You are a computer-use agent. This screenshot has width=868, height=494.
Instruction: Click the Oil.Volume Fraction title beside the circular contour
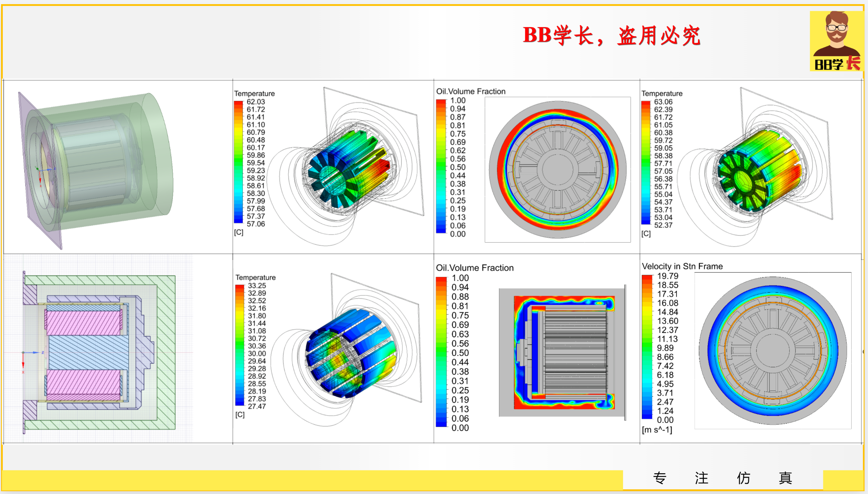click(x=471, y=91)
